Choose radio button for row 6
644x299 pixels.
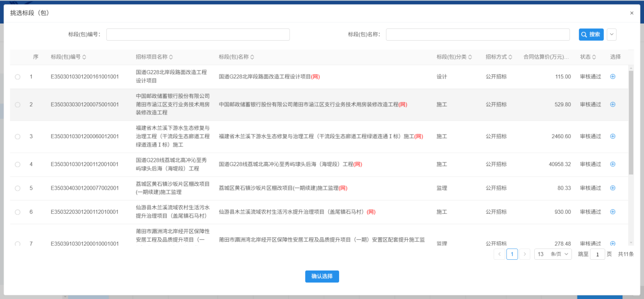pos(18,212)
